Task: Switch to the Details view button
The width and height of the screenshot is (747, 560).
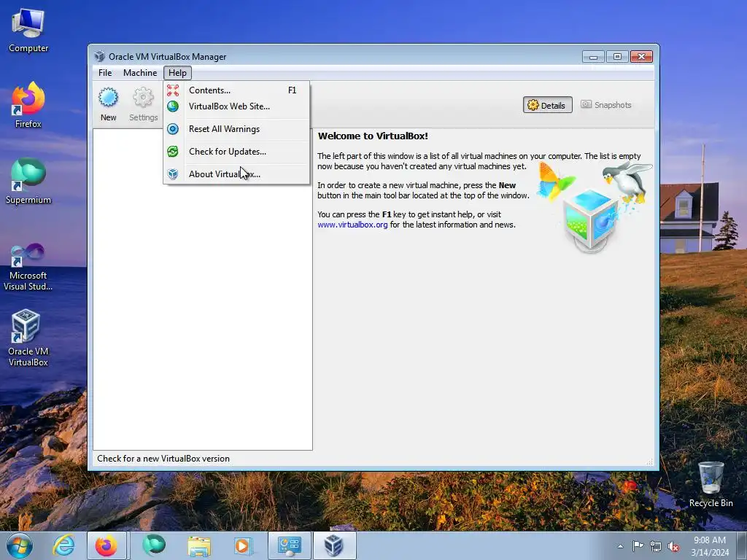Action: tap(547, 105)
